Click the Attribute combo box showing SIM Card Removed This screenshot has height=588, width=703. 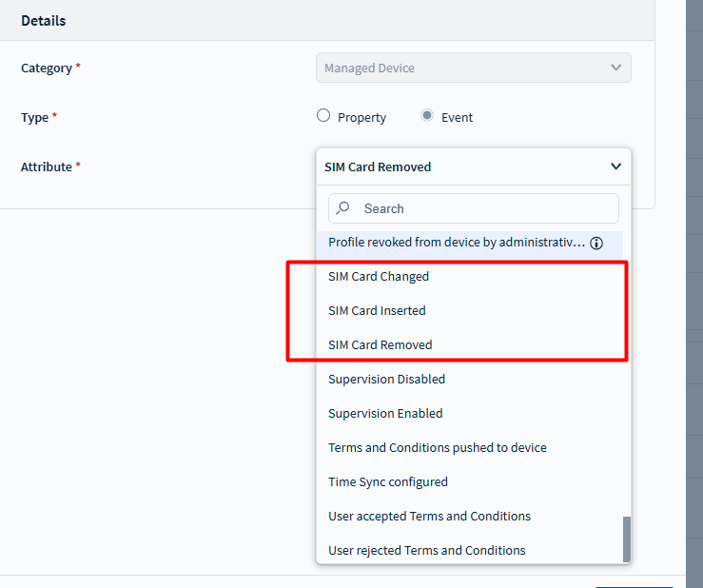click(x=457, y=167)
